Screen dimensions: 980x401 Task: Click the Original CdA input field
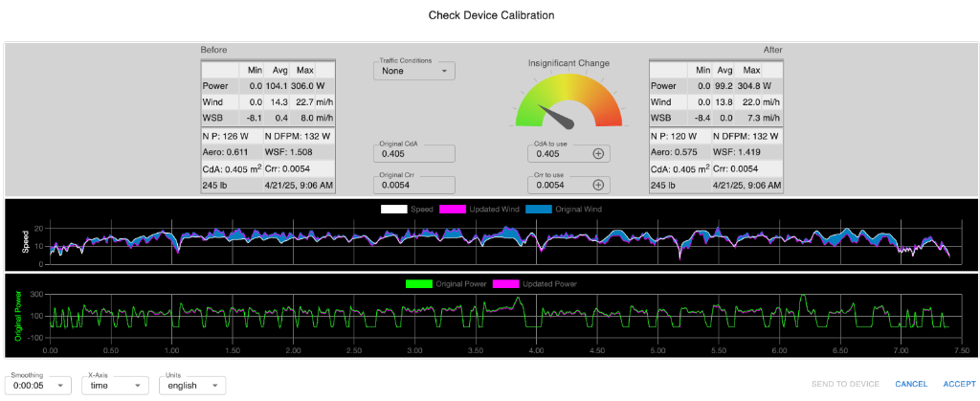(413, 153)
